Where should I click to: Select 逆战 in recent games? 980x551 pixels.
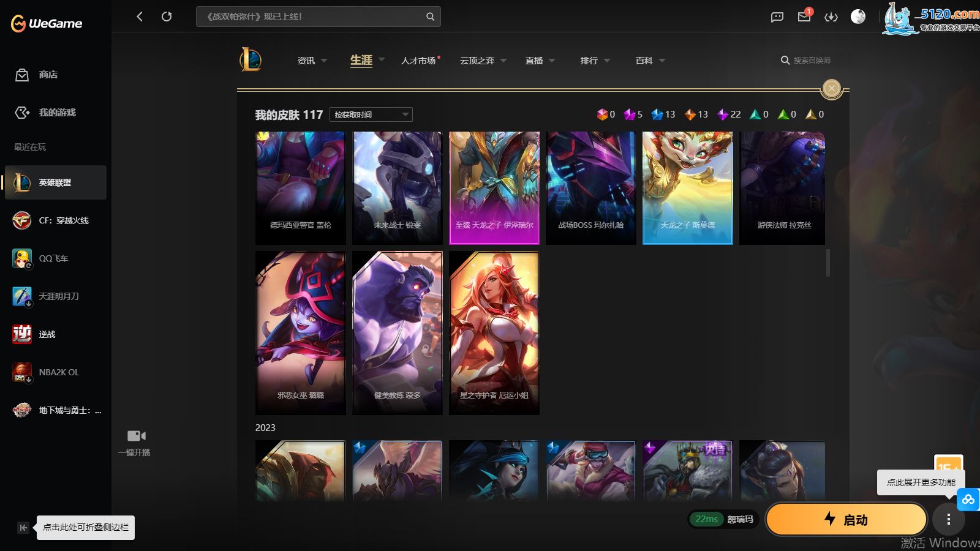click(x=56, y=334)
